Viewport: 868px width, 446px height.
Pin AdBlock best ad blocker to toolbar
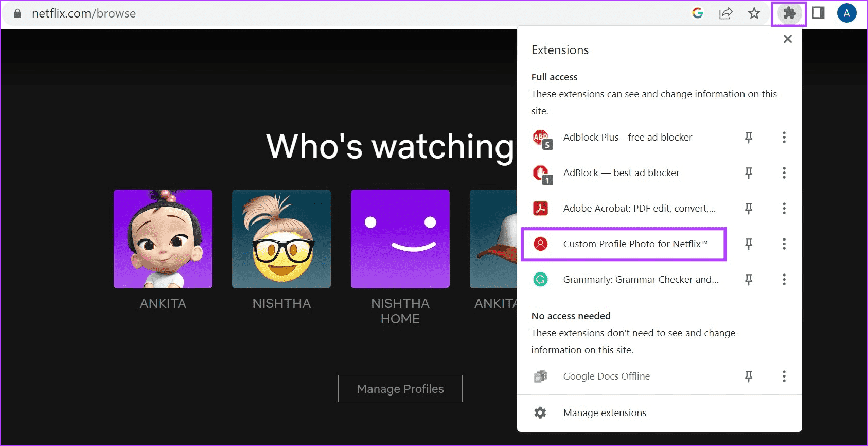pos(749,173)
